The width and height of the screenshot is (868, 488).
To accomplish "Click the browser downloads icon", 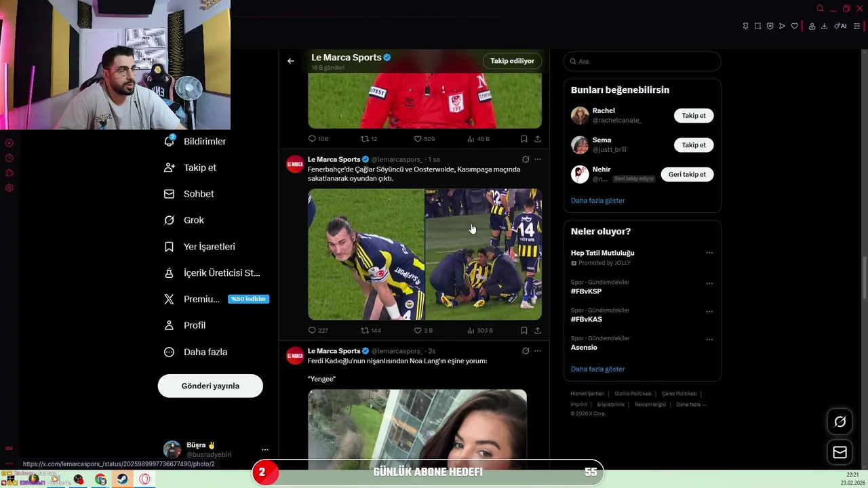I will point(824,26).
